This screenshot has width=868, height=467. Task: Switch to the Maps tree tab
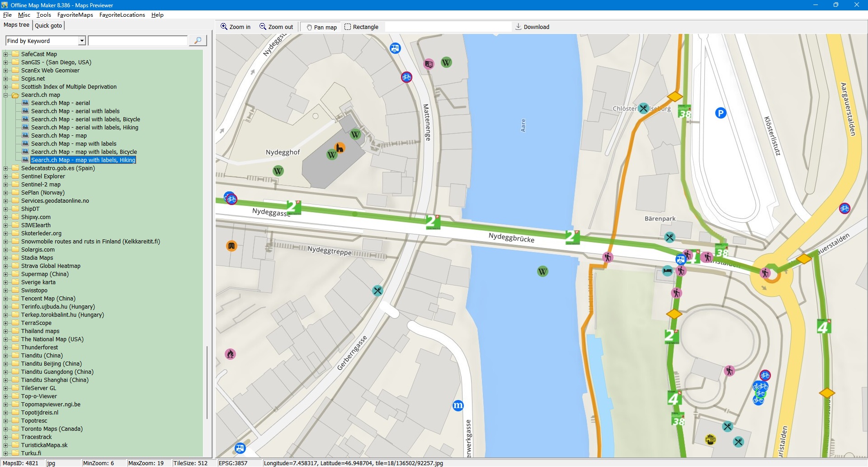coord(16,25)
